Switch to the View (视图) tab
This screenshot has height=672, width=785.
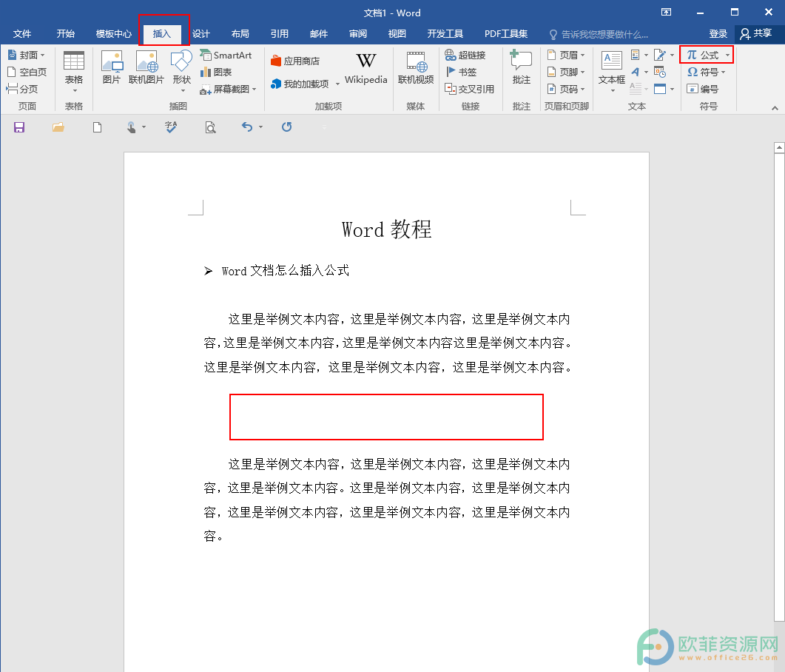pos(397,34)
